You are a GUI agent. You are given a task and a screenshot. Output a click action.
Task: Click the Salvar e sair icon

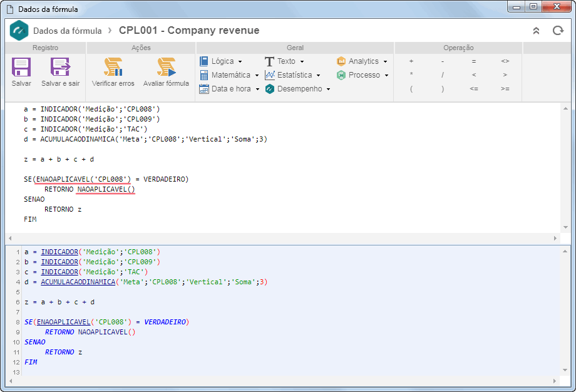point(60,67)
